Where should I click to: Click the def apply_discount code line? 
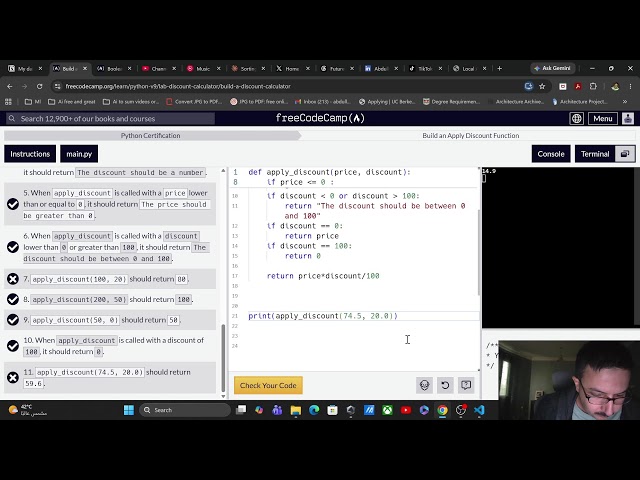tap(329, 172)
